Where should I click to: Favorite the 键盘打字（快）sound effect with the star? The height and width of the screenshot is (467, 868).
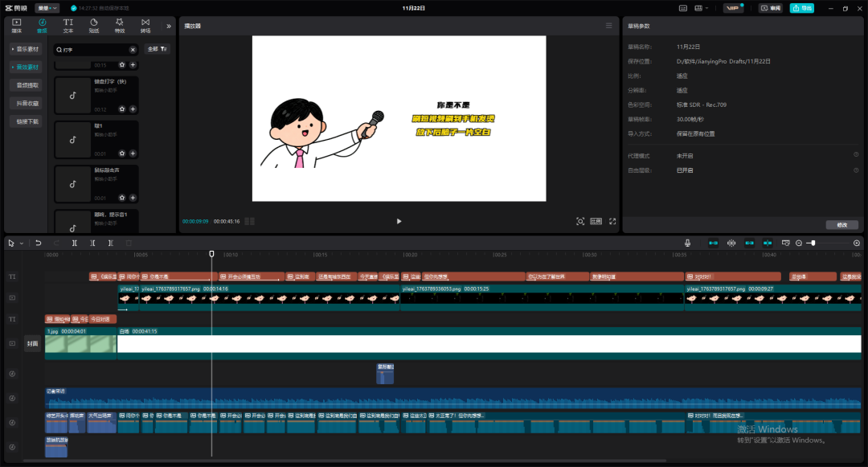(x=122, y=109)
